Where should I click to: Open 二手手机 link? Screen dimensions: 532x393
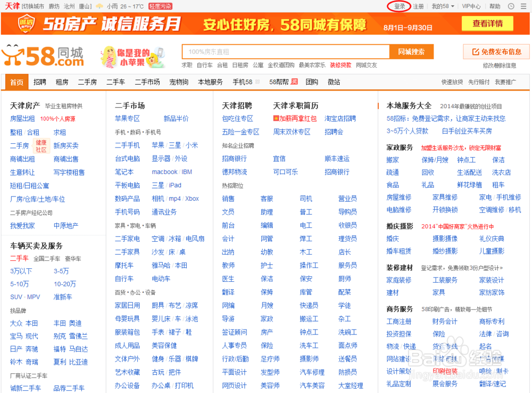point(127,145)
